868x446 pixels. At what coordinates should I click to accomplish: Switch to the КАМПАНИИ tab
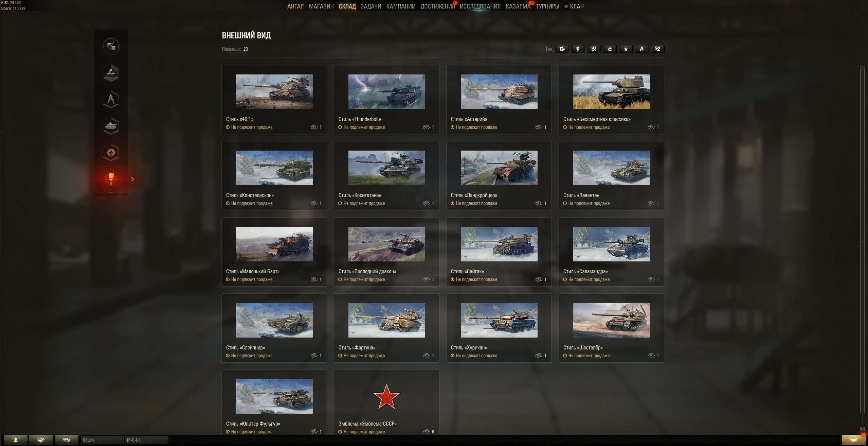pyautogui.click(x=401, y=6)
